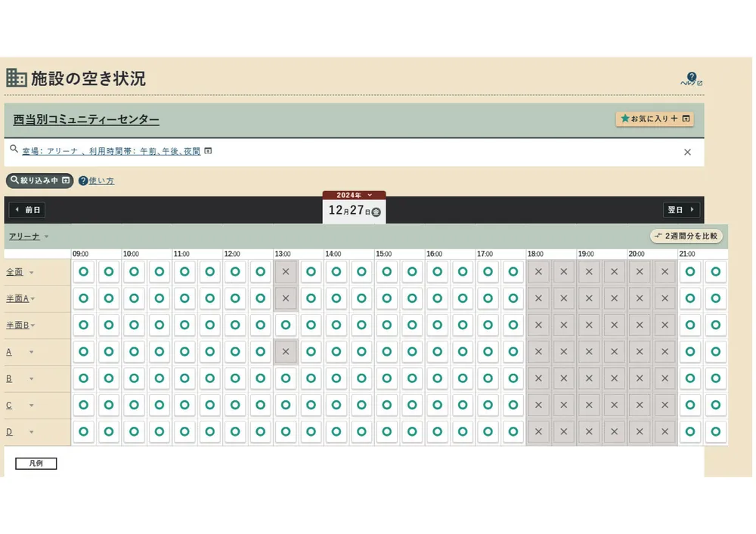Screen dimensions: 756x534
Task: Click the external window icon after 夜間
Action: pos(209,150)
